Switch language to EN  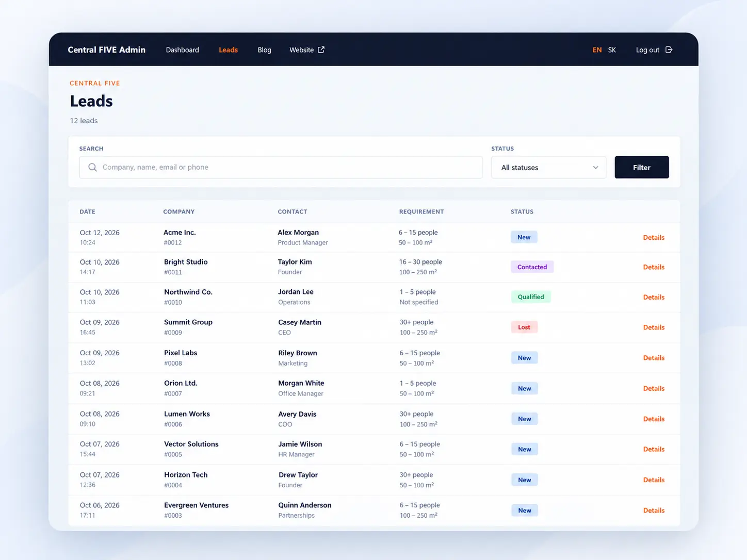pos(597,50)
